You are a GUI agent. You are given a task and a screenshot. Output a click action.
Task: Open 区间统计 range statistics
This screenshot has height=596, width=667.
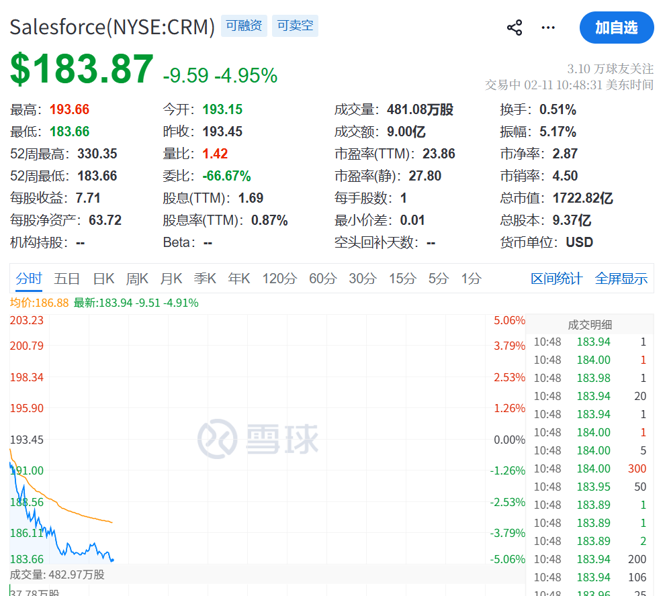click(x=556, y=279)
